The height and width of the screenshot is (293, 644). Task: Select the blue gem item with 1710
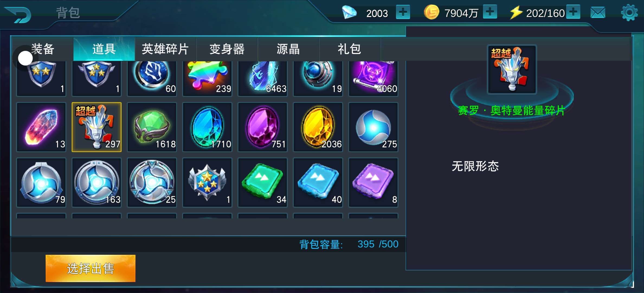coord(207,127)
